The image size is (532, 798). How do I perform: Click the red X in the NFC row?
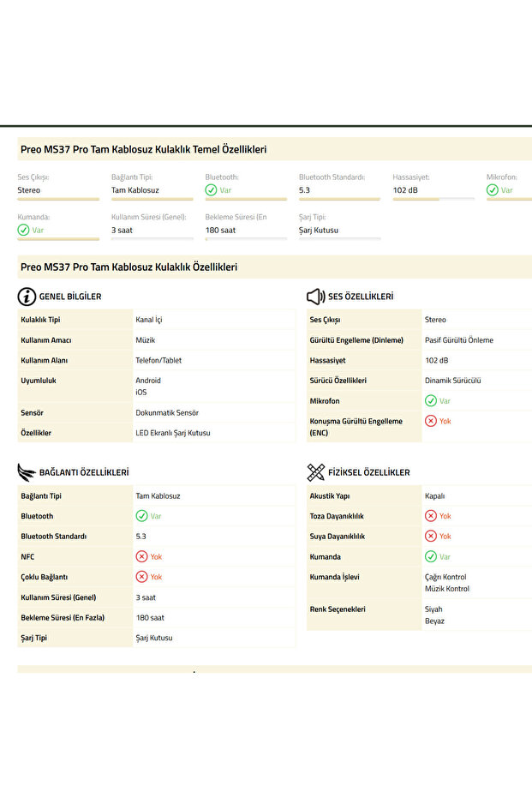(142, 556)
